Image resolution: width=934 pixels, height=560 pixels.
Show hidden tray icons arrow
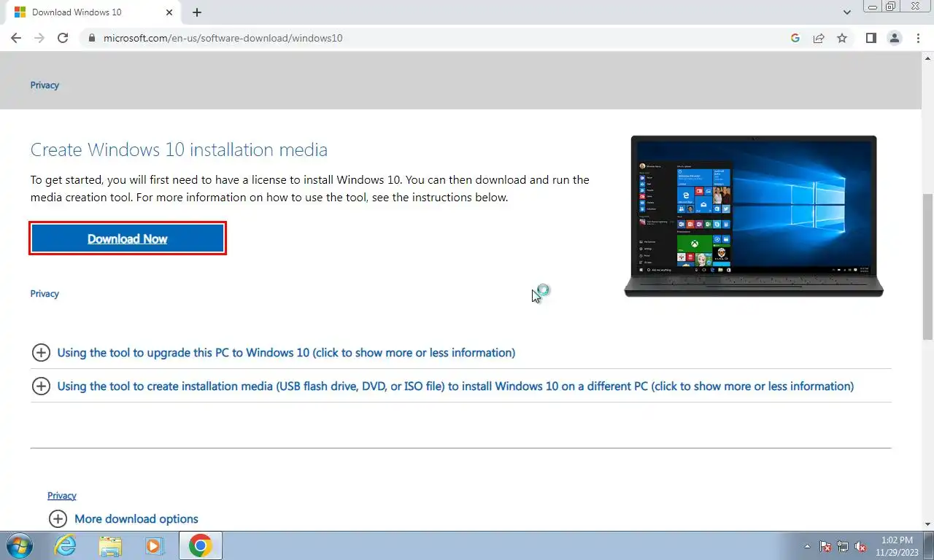(807, 546)
